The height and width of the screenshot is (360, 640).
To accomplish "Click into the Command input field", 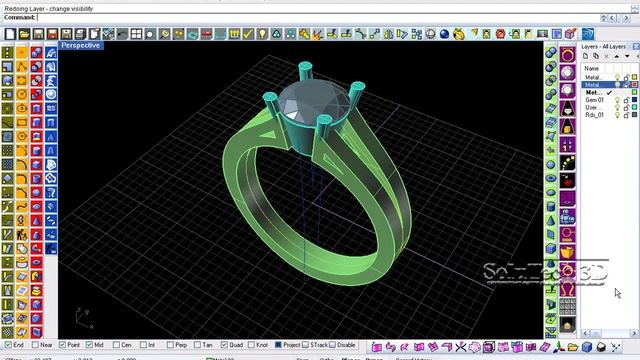I will (318, 18).
